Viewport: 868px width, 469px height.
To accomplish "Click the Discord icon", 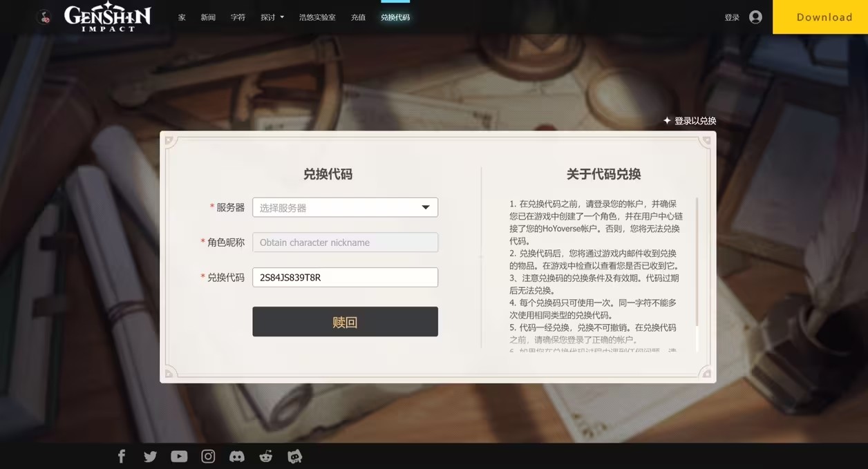I will [237, 456].
